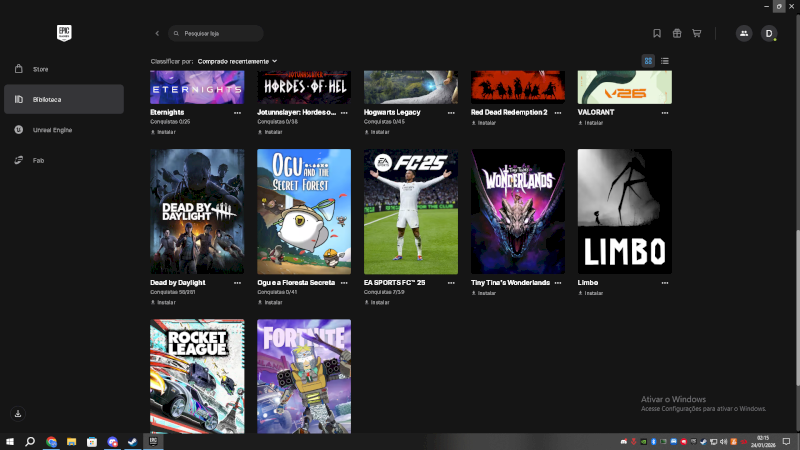Switch library to grid view

pyautogui.click(x=648, y=61)
